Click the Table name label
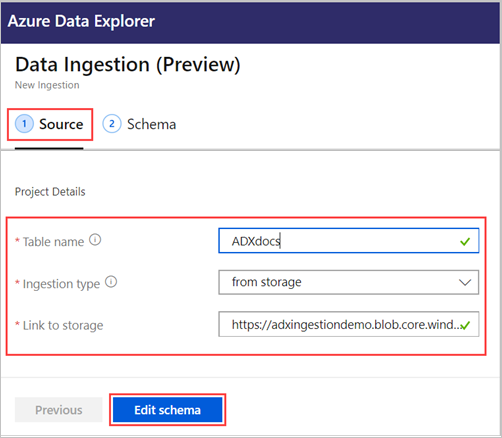Viewport: 502px width, 438px height. pos(53,242)
